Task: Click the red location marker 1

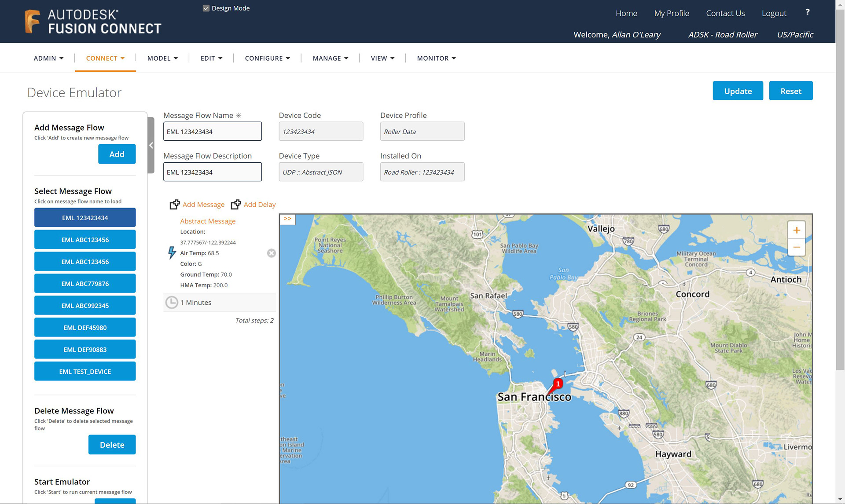Action: (x=558, y=384)
